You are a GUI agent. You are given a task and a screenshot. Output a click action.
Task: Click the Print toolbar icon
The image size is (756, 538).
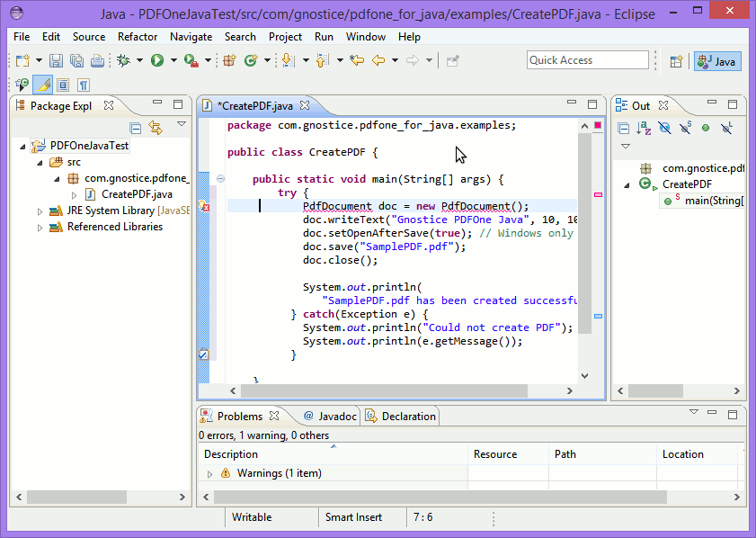tap(97, 60)
